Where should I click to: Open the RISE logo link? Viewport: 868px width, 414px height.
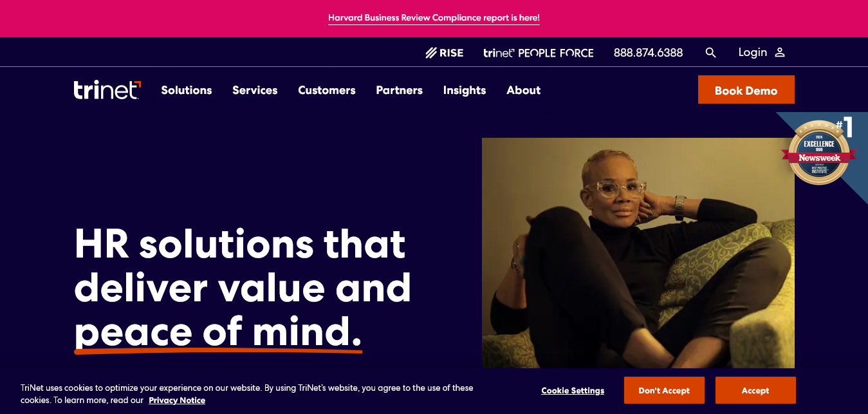(445, 53)
